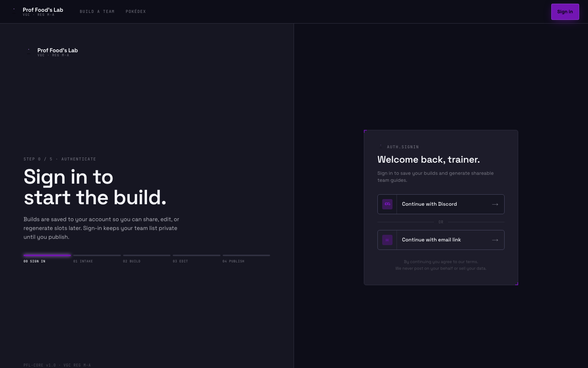
Task: Click Continue with email link button
Action: [441, 240]
